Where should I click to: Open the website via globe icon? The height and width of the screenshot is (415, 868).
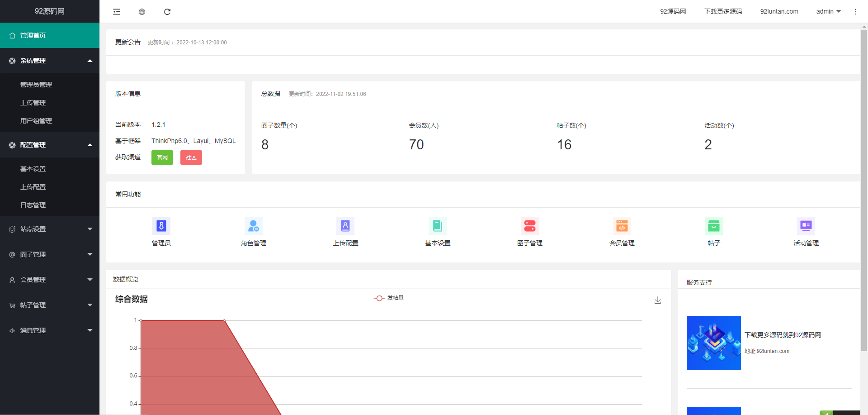tap(142, 12)
